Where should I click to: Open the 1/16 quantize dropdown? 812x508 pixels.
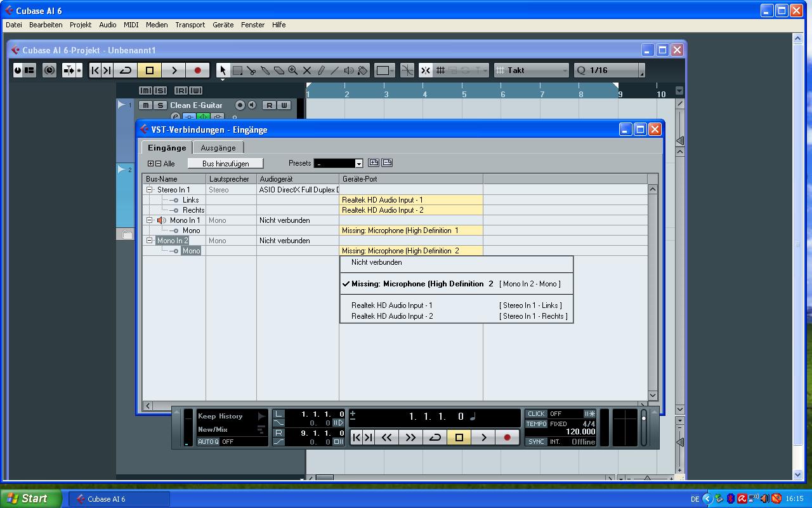(x=610, y=70)
